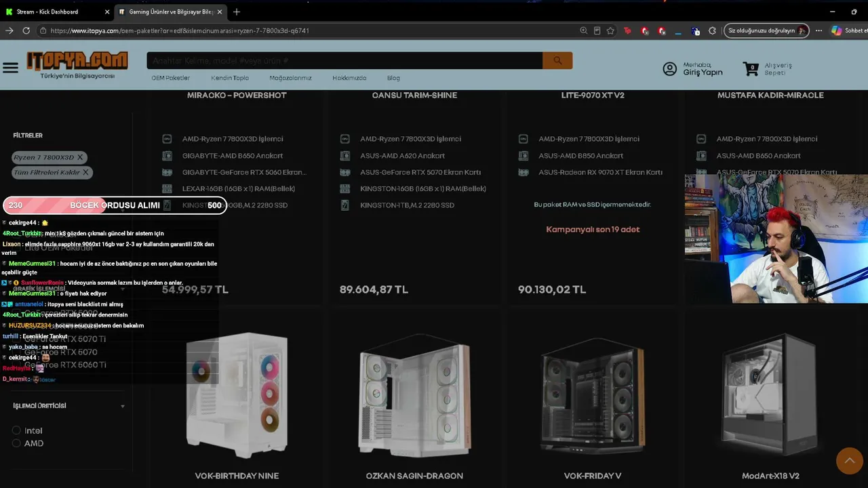Screen dimensions: 868x488
Task: View site info via the address bar padlock
Action: click(x=43, y=30)
